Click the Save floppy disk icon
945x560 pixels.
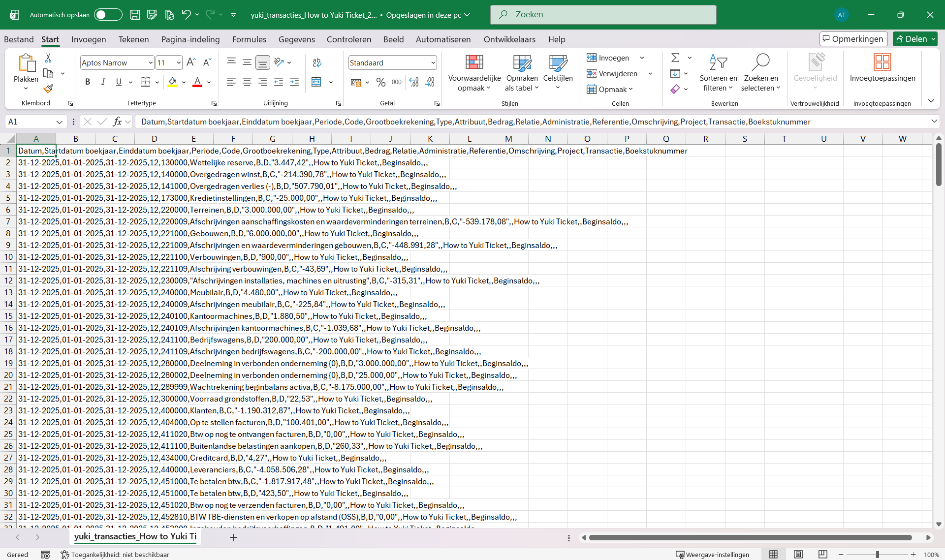[x=134, y=15]
